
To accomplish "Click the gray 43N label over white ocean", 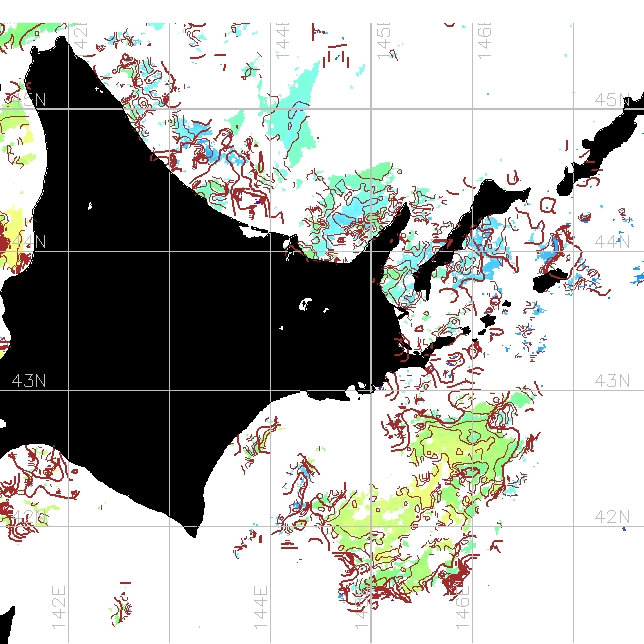I will pos(612,381).
